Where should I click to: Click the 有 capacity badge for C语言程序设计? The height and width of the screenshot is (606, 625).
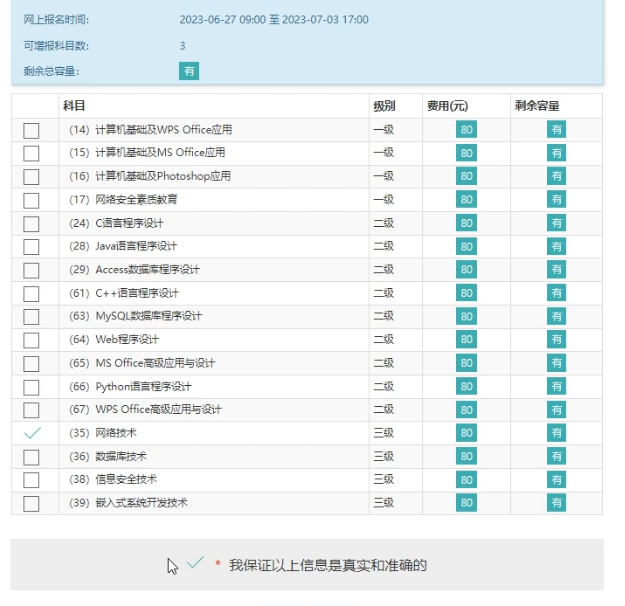pos(556,223)
